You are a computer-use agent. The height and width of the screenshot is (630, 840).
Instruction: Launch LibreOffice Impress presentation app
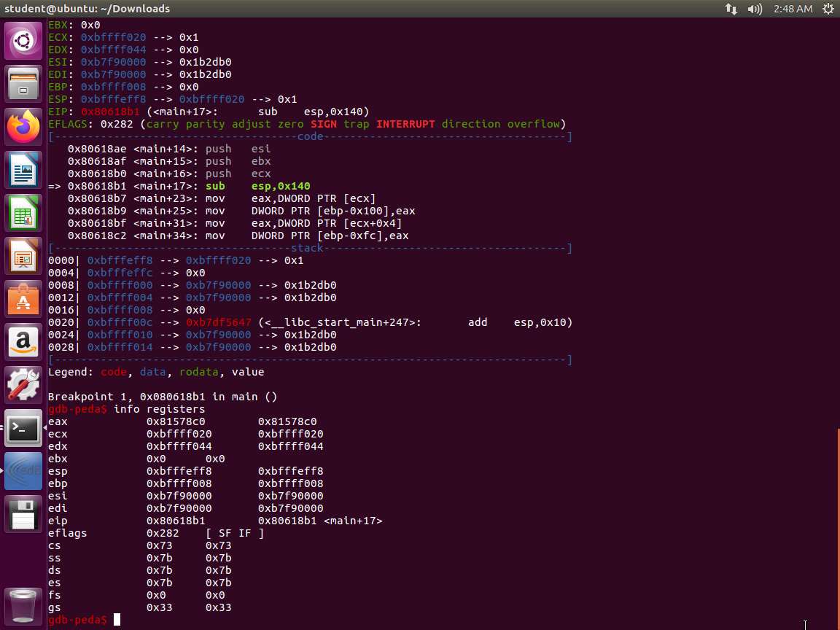(23, 256)
